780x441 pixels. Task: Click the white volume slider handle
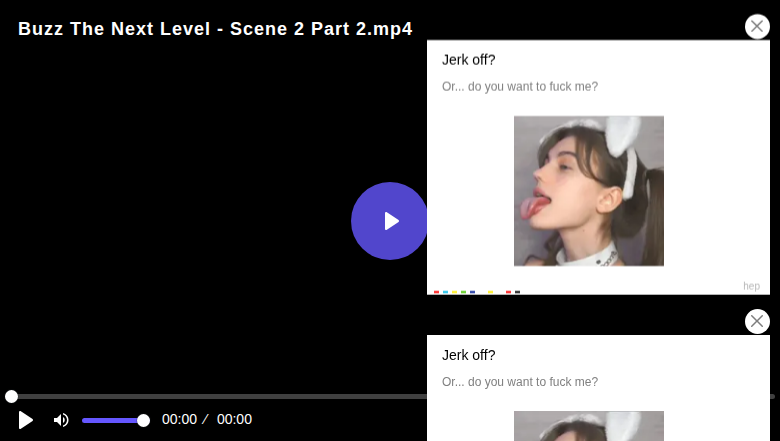[x=143, y=420]
